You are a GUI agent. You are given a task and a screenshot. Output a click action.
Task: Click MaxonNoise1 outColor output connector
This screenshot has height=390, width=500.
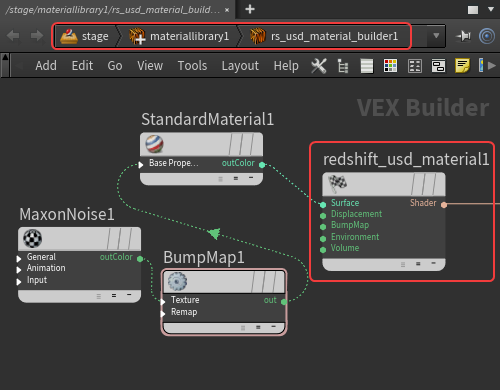point(140,258)
